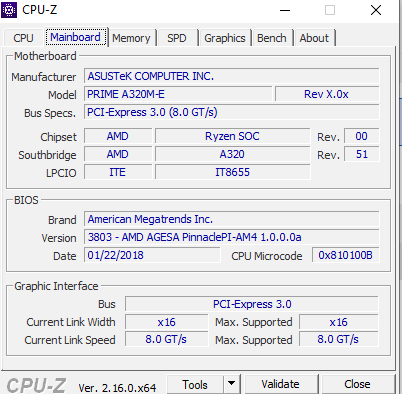Open the Graphics tab

pos(225,38)
